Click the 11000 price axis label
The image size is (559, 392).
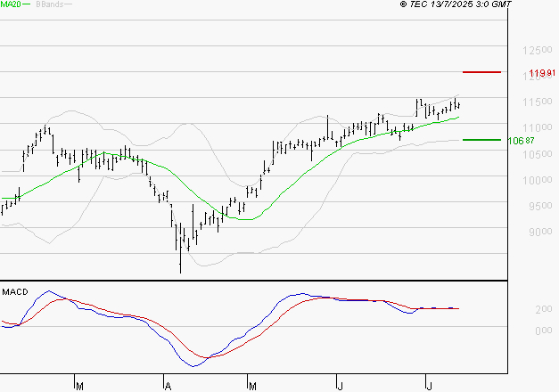tap(538, 127)
